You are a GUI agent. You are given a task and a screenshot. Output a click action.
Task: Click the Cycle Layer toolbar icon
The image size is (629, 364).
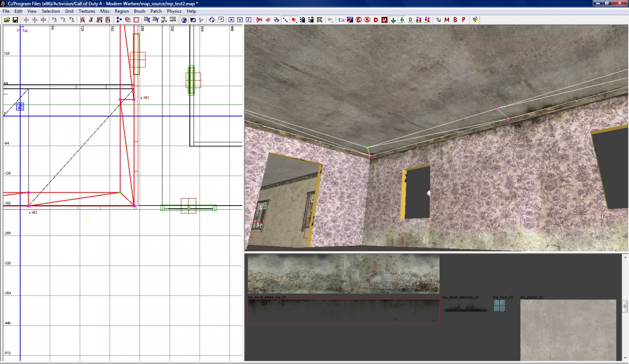(173, 20)
